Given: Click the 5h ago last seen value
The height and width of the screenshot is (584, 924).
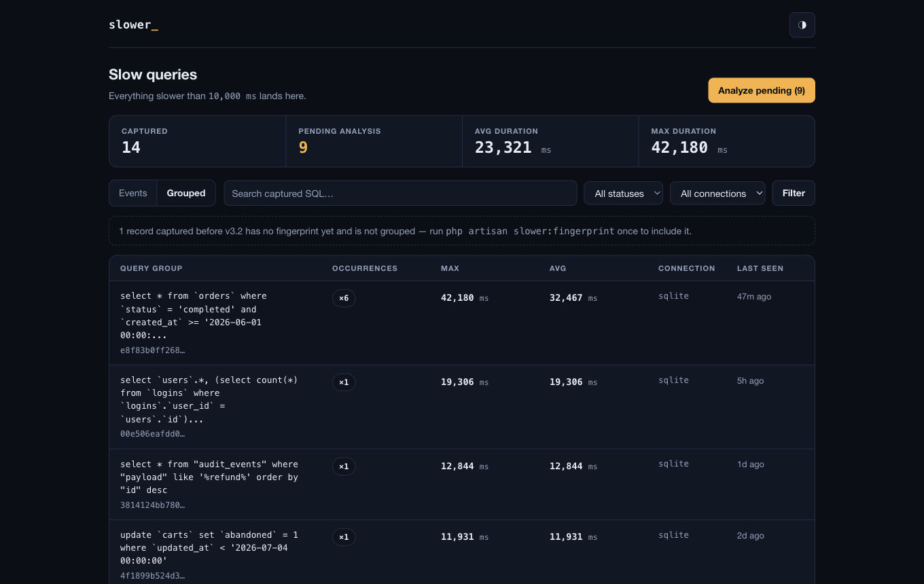Looking at the screenshot, I should tap(750, 381).
